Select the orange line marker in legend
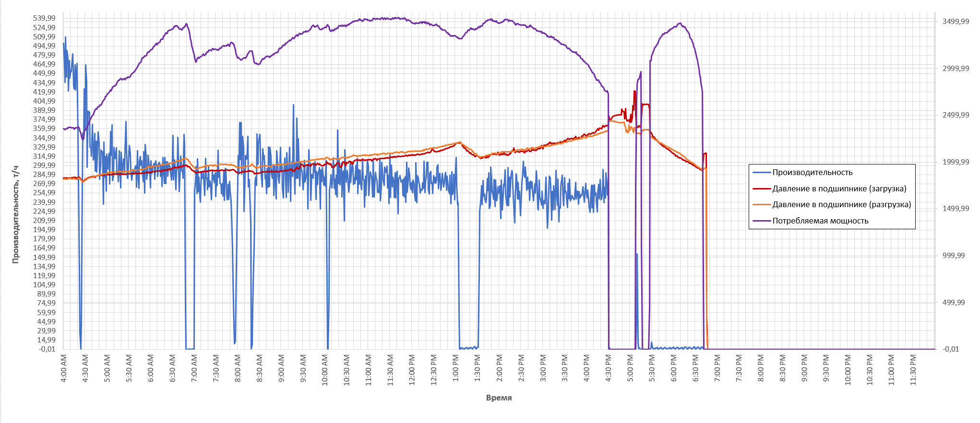Viewport: 980px width, 423px height. pos(762,205)
